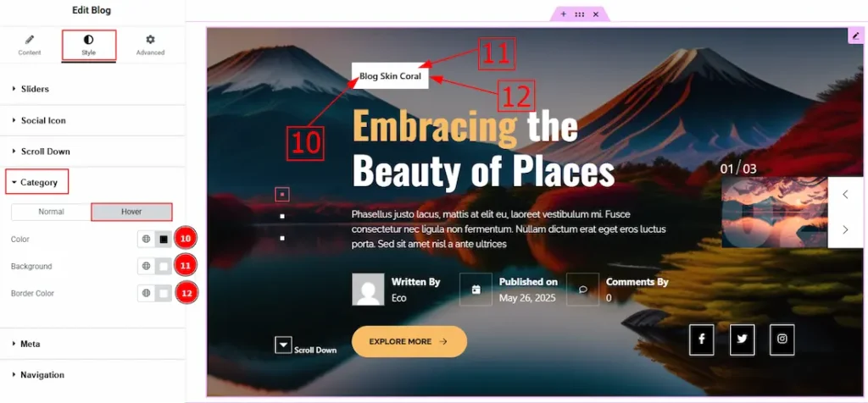The image size is (868, 403).
Task: Click the next slide thumbnail preview
Action: [x=774, y=212]
